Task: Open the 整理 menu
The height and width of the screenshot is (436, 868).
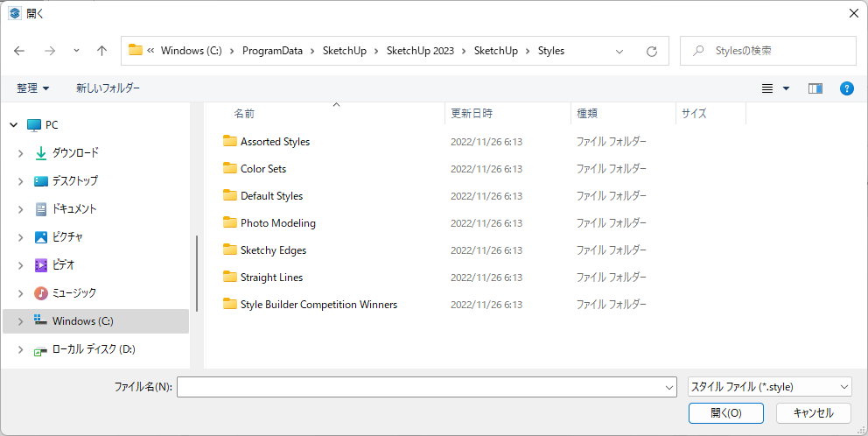Action: 33,88
